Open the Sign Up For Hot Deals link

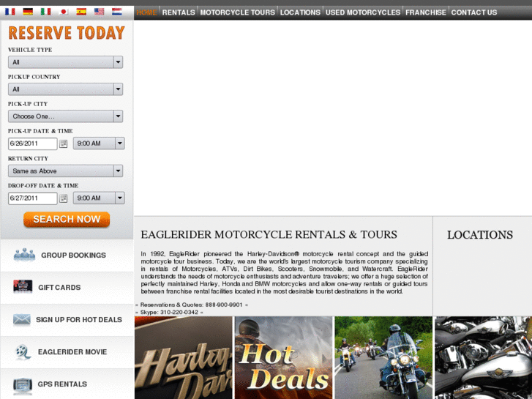(79, 320)
